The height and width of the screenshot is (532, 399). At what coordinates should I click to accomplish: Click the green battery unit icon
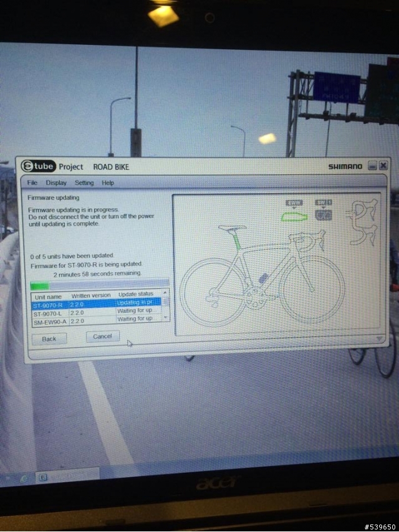(x=294, y=217)
